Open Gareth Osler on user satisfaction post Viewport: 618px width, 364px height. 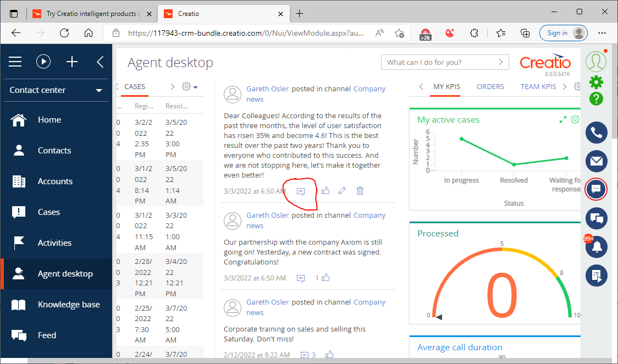coord(267,89)
